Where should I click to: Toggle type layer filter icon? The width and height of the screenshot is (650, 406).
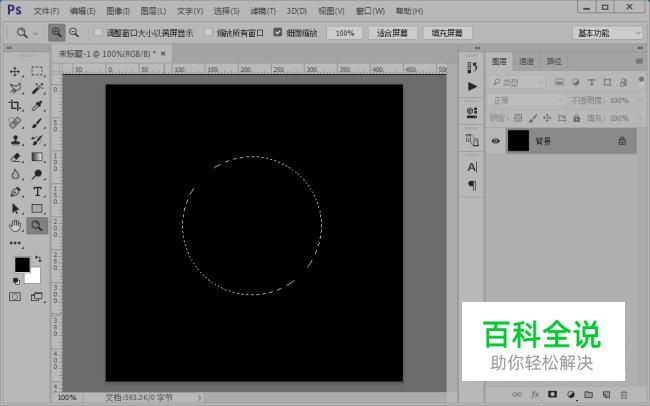click(592, 82)
